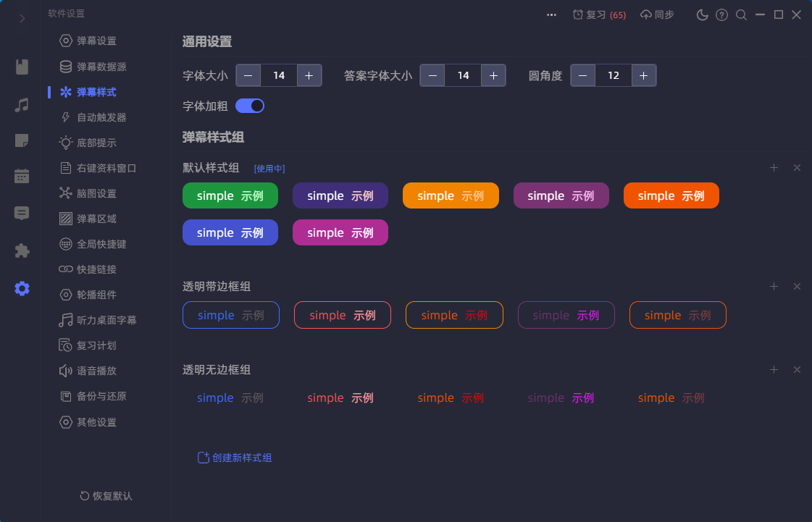The width and height of the screenshot is (812, 522).
Task: Add a style to 透明带边框组 with plus
Action: click(x=774, y=286)
